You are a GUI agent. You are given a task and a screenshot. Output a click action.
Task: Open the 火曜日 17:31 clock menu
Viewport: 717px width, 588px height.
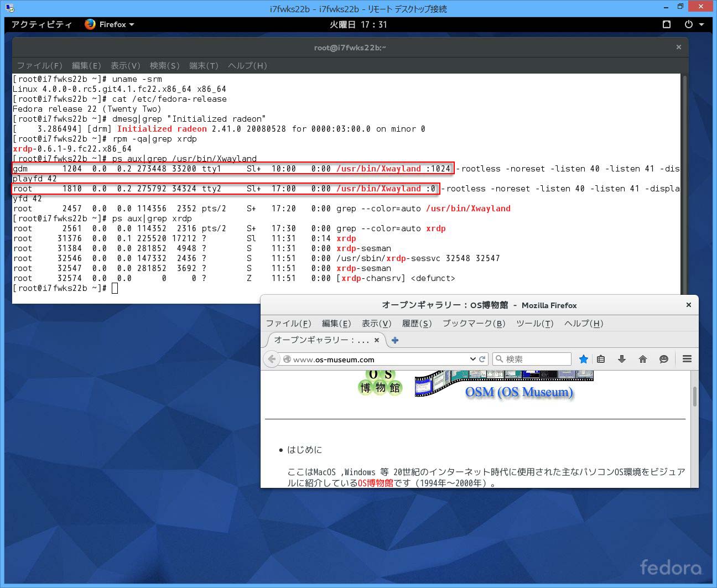coord(358,24)
